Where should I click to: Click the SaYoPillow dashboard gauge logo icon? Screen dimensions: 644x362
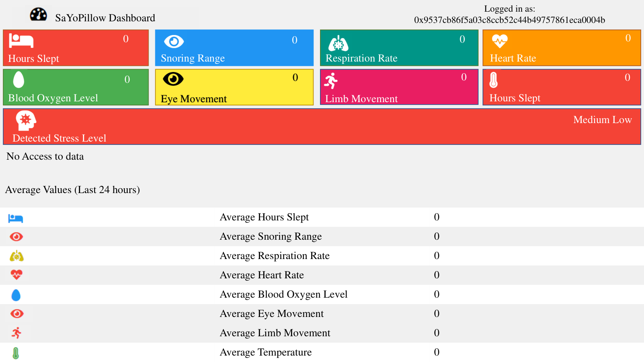coord(39,14)
